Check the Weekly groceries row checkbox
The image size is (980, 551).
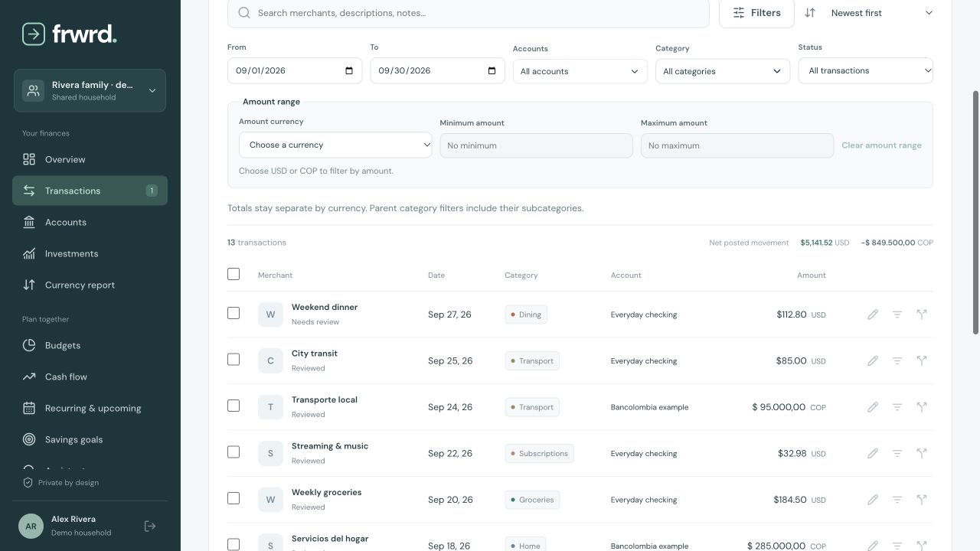[x=234, y=498]
